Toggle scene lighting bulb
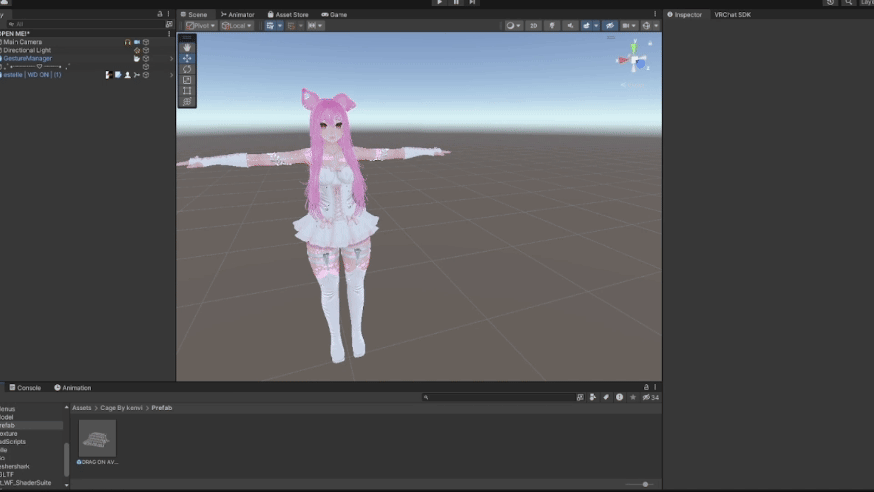874x492 pixels. click(552, 26)
